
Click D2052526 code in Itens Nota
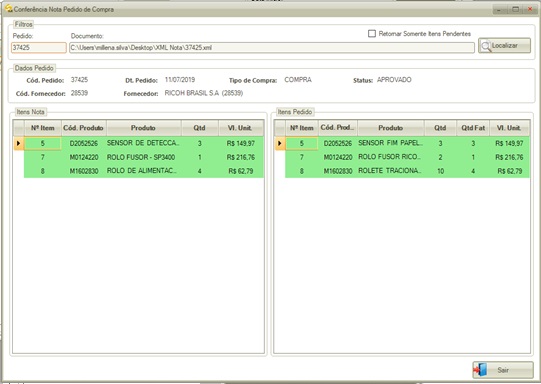[x=84, y=143]
